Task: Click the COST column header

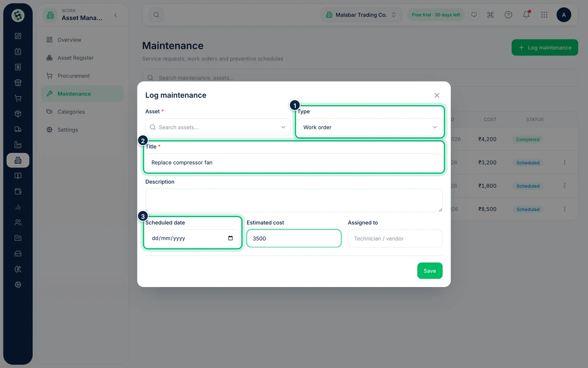Action: [490, 120]
